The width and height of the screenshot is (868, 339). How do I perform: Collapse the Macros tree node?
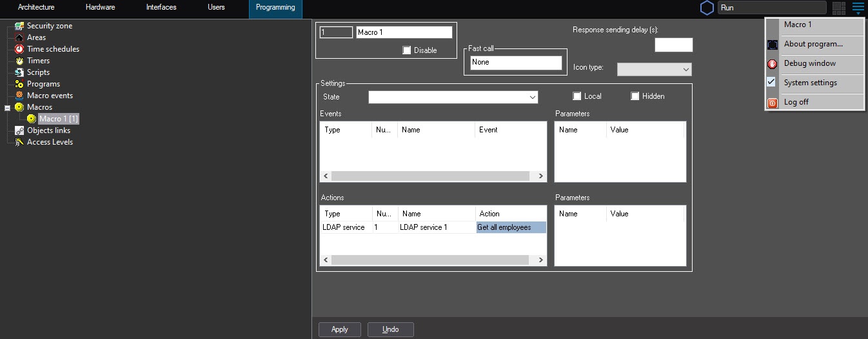click(8, 108)
